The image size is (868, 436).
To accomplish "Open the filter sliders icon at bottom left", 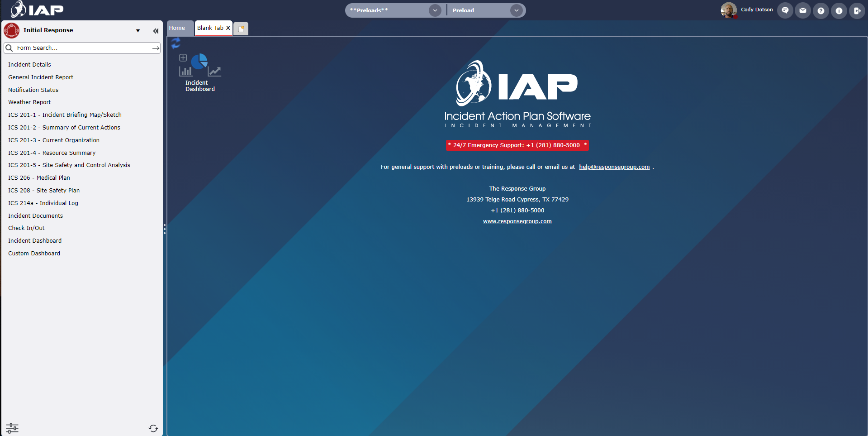I will (x=12, y=428).
